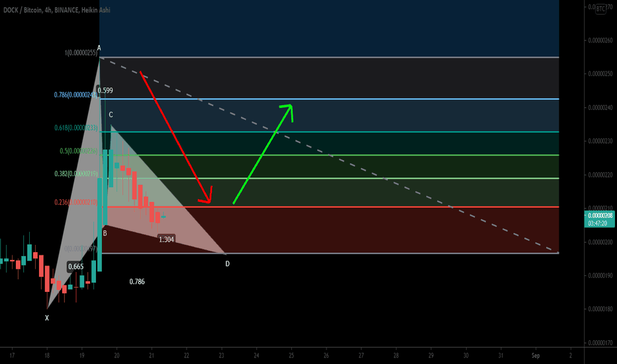Select the 0.382 Fibonacci level label
The height and width of the screenshot is (364, 617).
pos(76,174)
